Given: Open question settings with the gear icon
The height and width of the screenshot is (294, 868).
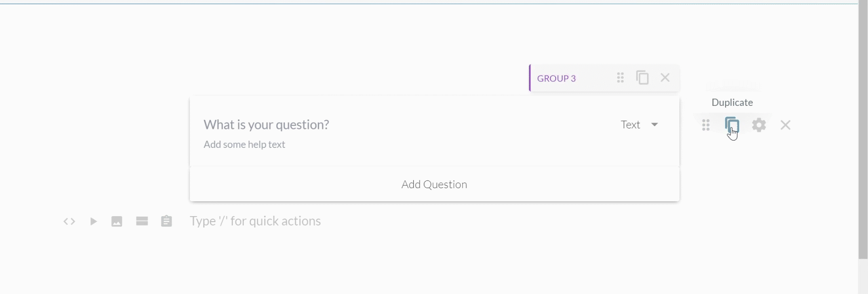Looking at the screenshot, I should [759, 125].
